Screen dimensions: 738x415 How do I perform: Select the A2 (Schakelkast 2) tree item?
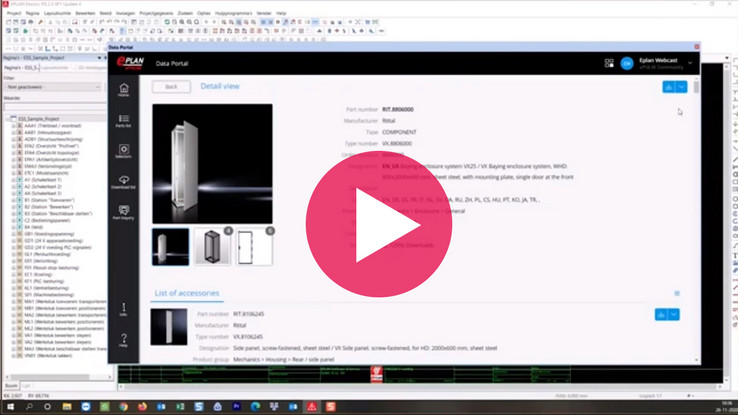[43, 186]
